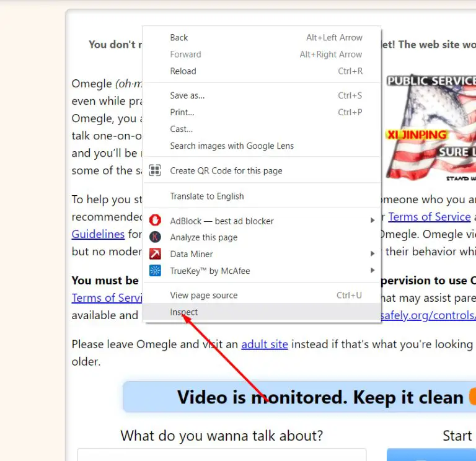The image size is (476, 461).
Task: Click the QR code icon
Action: (x=156, y=170)
